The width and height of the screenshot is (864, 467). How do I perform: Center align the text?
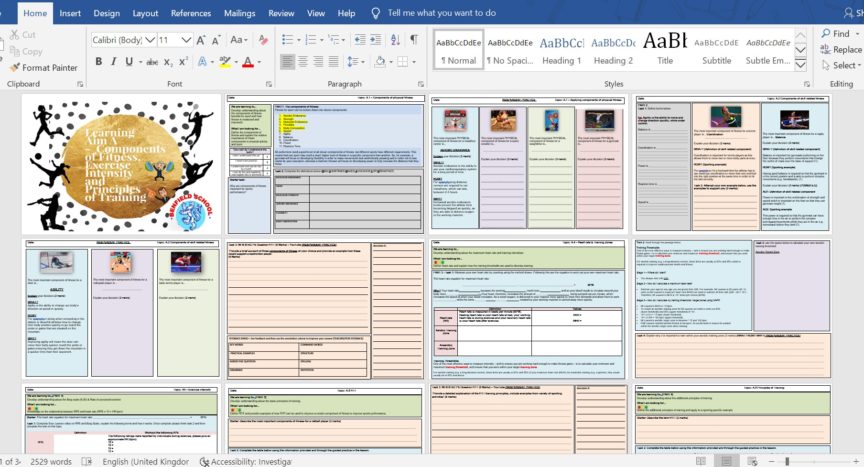303,62
